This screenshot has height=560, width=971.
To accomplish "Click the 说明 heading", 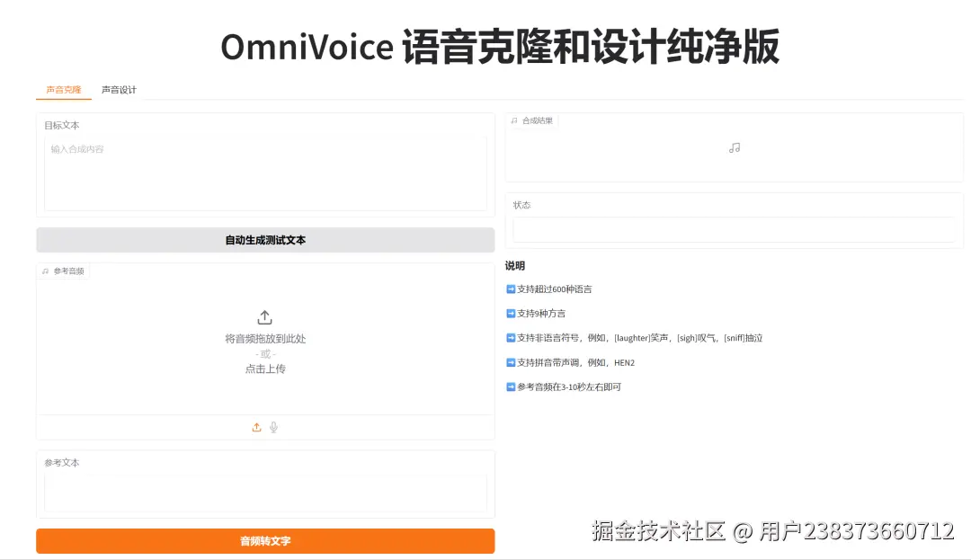I will click(514, 265).
